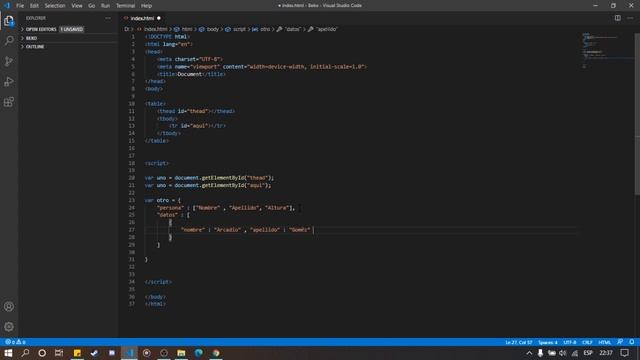Open the Run menu
The height and width of the screenshot is (360, 640).
pos(105,6)
